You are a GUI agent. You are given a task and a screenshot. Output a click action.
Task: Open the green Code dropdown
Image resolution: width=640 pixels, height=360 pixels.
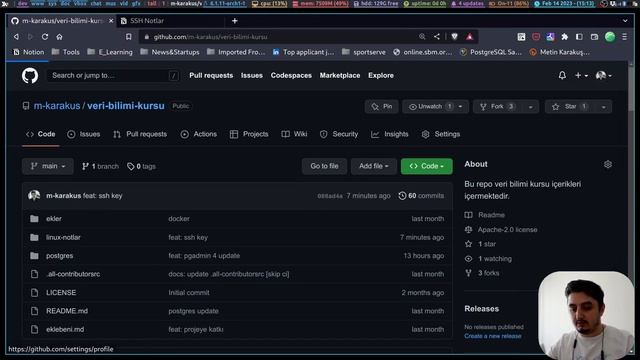point(427,166)
